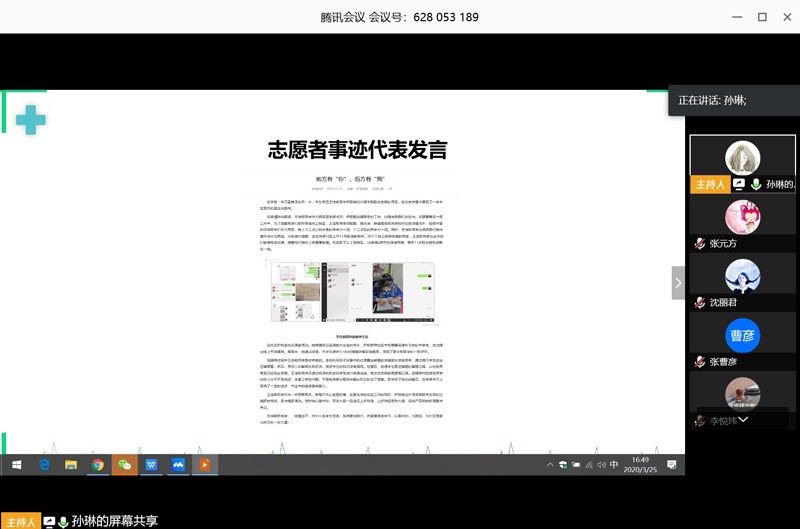The height and width of the screenshot is (529, 800).
Task: Open Chrome from the shared taskbar
Action: 98,465
